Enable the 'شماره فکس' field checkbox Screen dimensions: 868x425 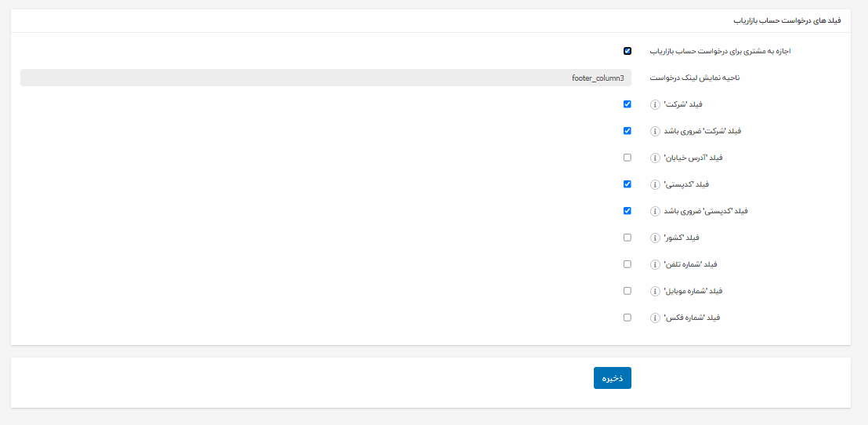pyautogui.click(x=627, y=318)
